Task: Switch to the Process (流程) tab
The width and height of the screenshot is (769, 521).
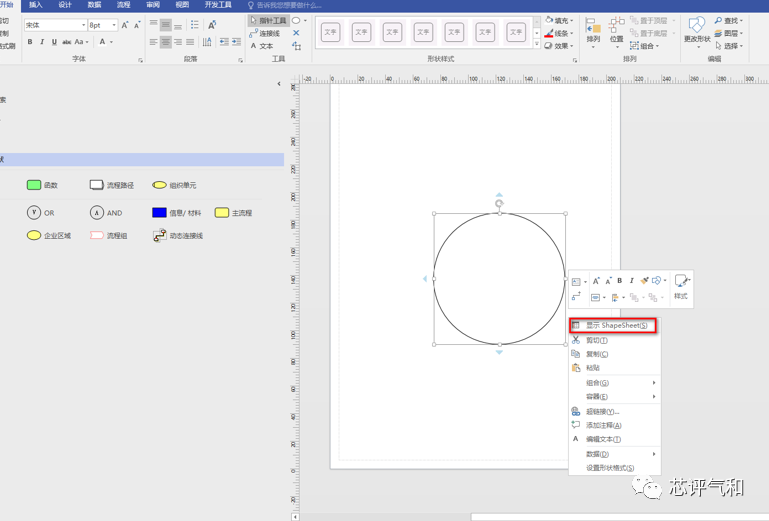Action: click(124, 5)
